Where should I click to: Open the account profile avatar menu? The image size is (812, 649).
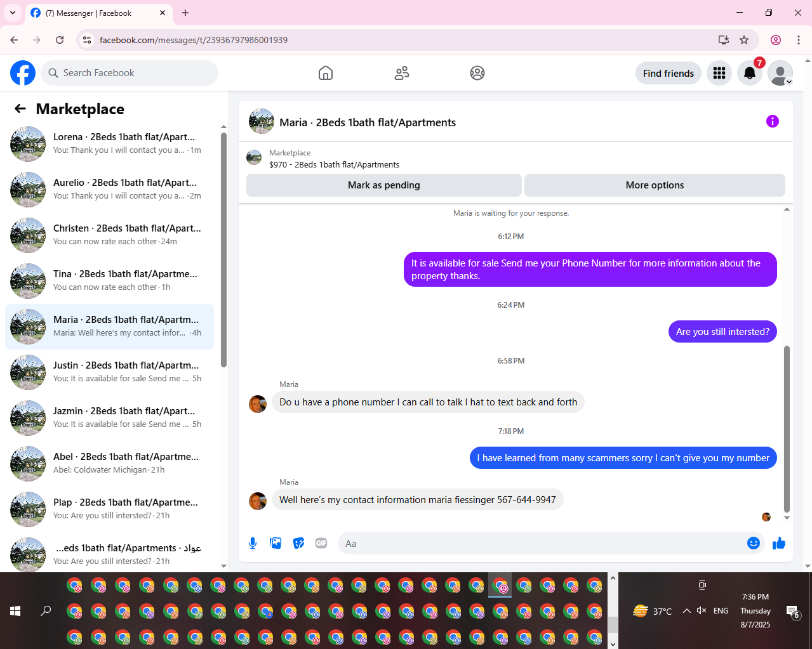pos(780,73)
